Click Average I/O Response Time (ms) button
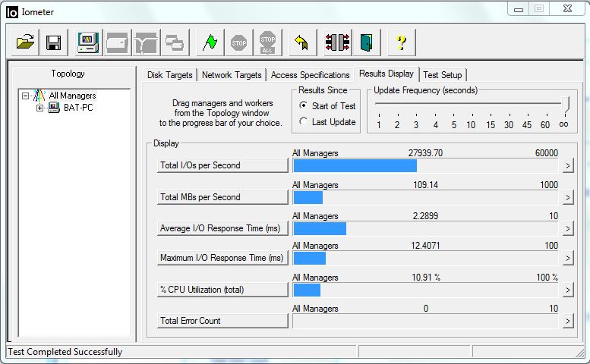This screenshot has width=590, height=364. [222, 228]
